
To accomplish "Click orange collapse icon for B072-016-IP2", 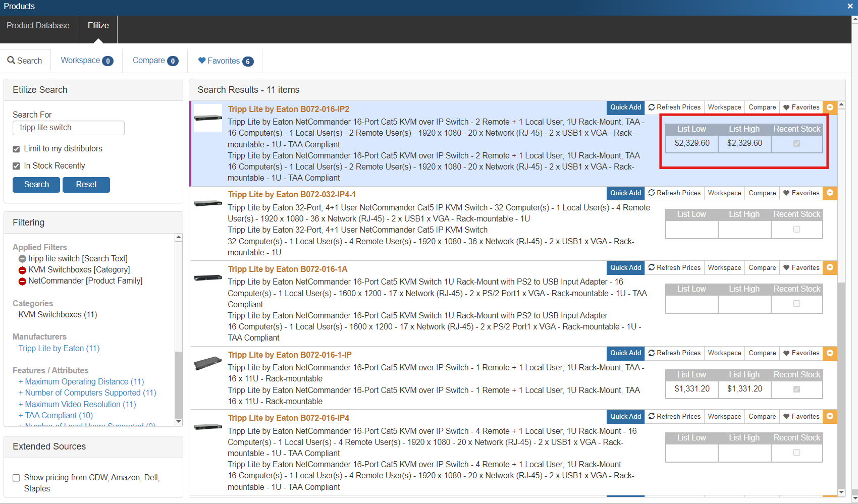I will 830,107.
